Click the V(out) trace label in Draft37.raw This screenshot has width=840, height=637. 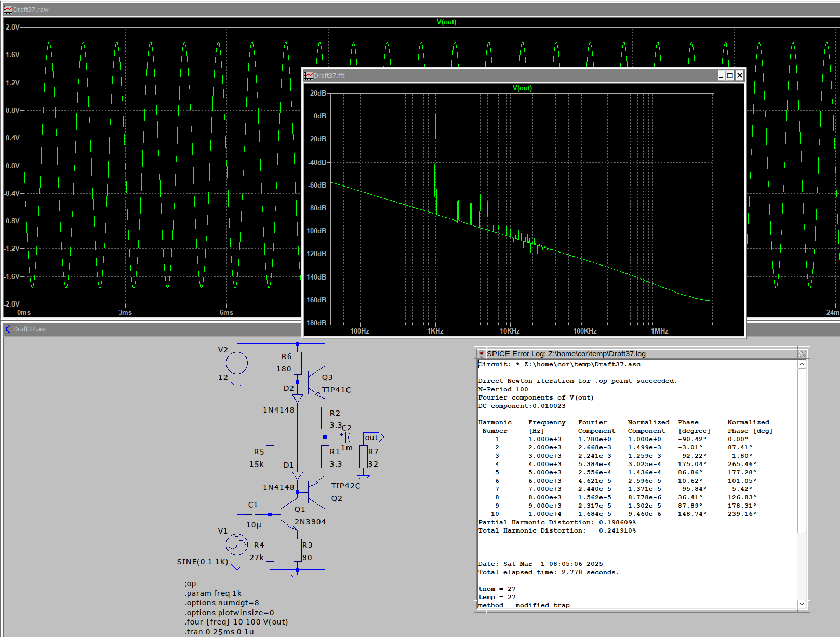point(446,22)
